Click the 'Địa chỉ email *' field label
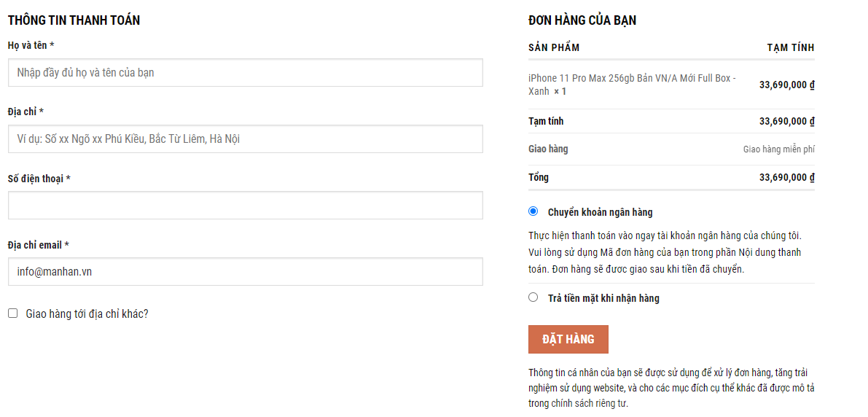The height and width of the screenshot is (417, 868). pyautogui.click(x=38, y=245)
